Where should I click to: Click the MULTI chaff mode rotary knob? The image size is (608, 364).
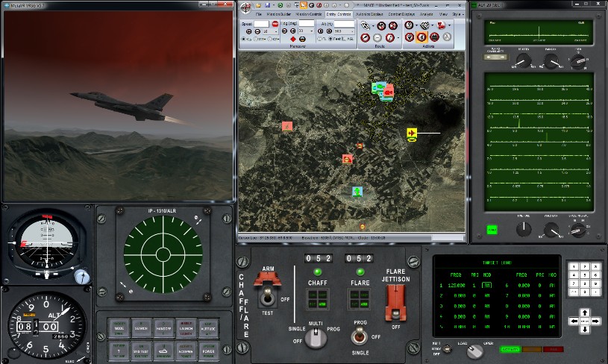click(x=316, y=337)
